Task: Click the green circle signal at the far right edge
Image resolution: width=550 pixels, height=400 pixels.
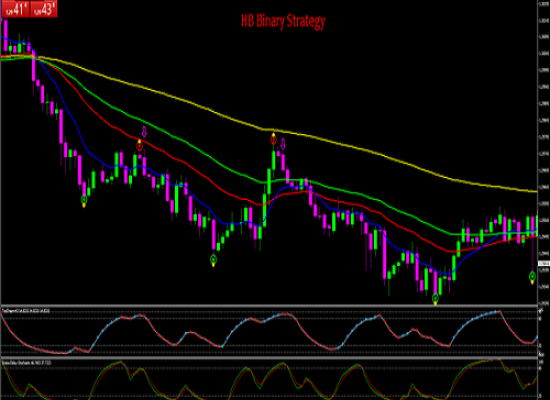Action: tap(532, 276)
